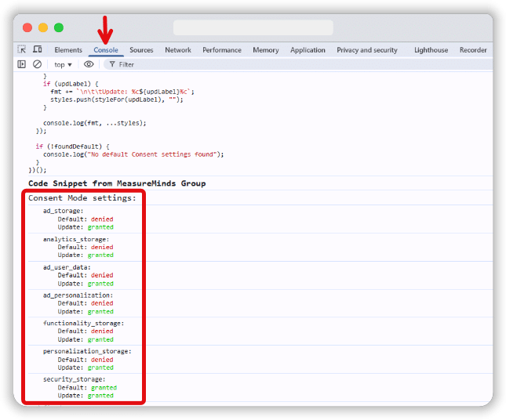
Task: Toggle the device toolbar icon
Action: [38, 49]
